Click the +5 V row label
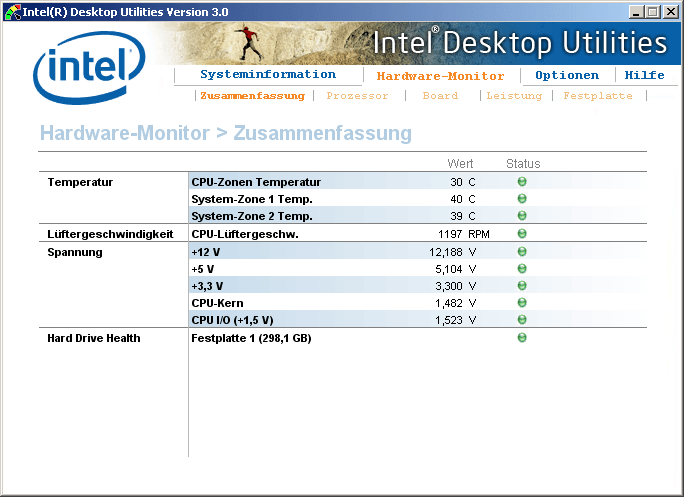The width and height of the screenshot is (684, 497). coord(202,269)
